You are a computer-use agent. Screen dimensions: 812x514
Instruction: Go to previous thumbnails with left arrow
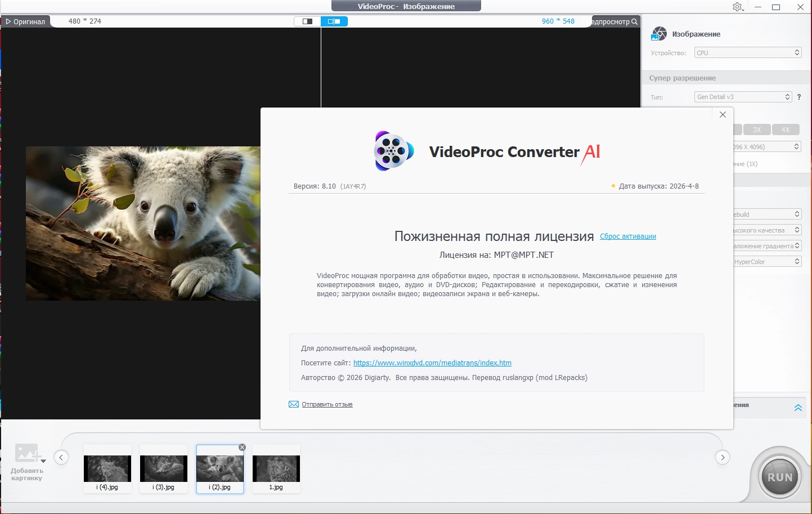(x=61, y=457)
